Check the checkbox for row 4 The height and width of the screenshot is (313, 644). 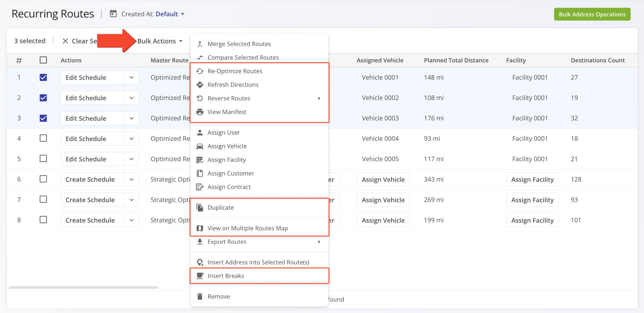43,138
